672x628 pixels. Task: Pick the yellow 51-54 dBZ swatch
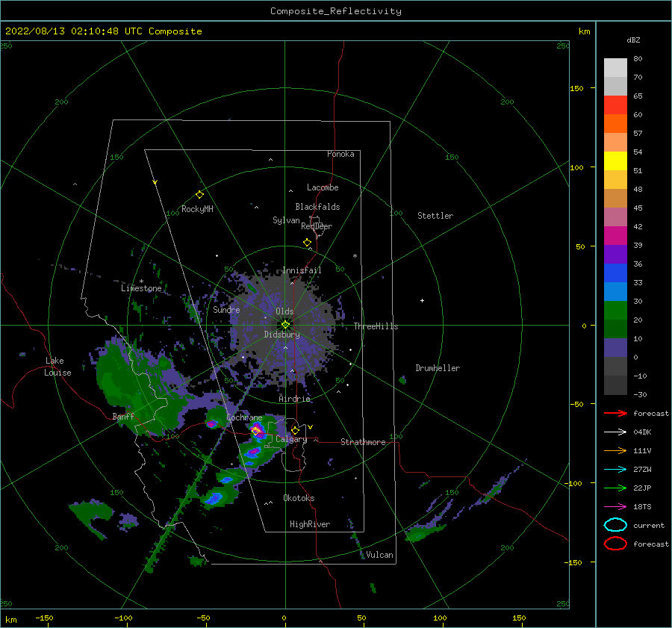click(x=615, y=161)
